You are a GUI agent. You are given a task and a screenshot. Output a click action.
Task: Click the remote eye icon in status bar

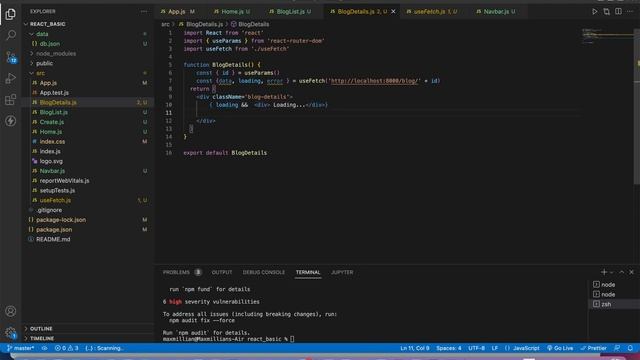point(44,348)
